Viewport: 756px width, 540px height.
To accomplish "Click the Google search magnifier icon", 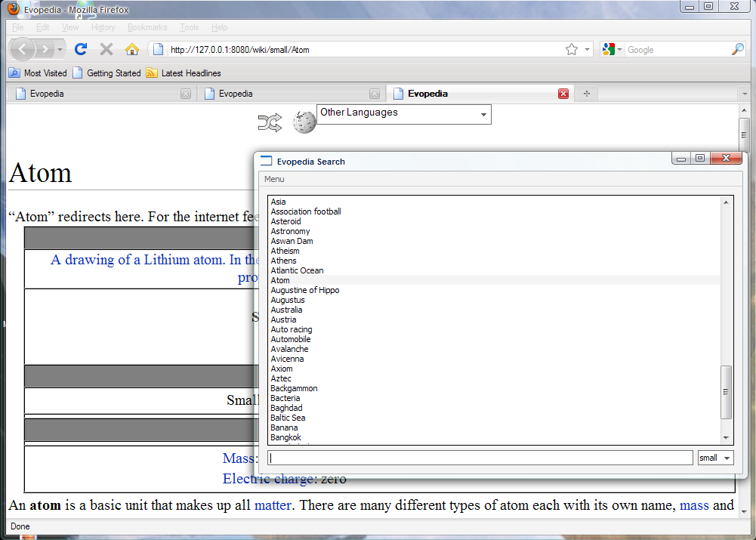I will pyautogui.click(x=738, y=49).
